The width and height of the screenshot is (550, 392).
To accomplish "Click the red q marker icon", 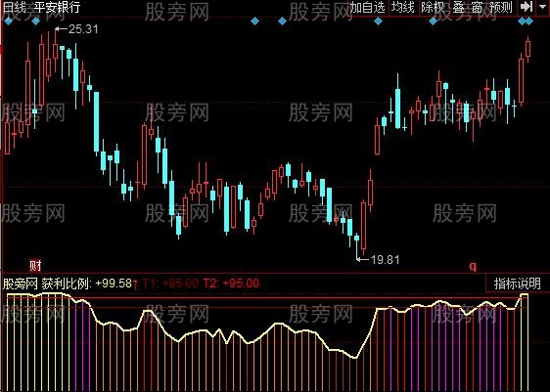I will [x=473, y=267].
